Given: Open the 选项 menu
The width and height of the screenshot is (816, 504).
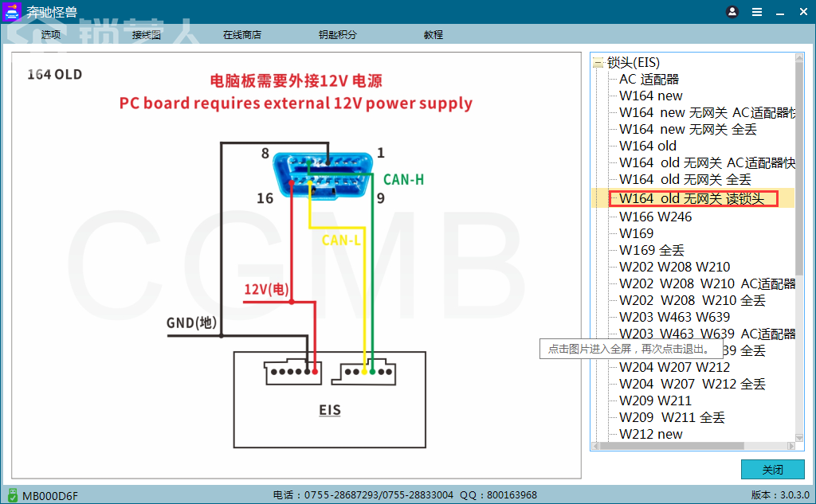Looking at the screenshot, I should 50,35.
